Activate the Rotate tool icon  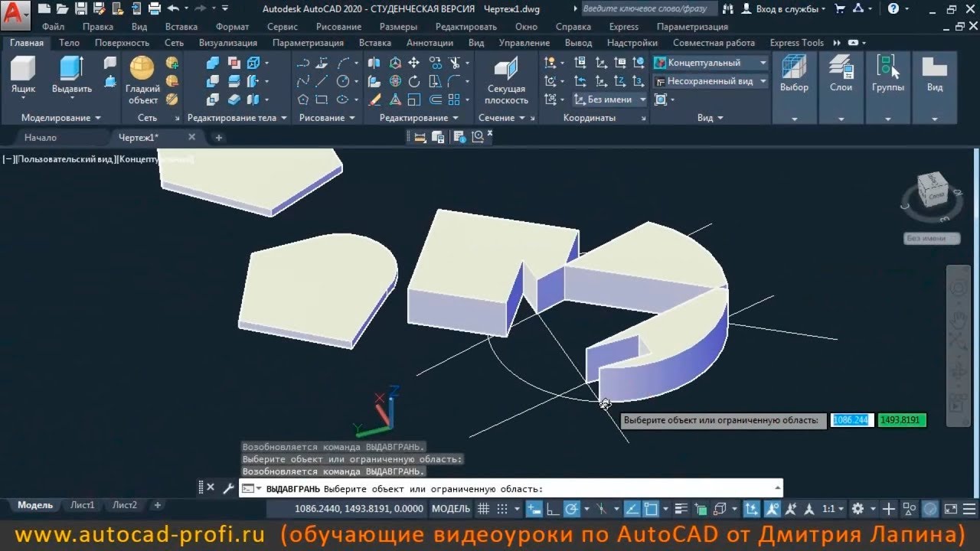413,81
